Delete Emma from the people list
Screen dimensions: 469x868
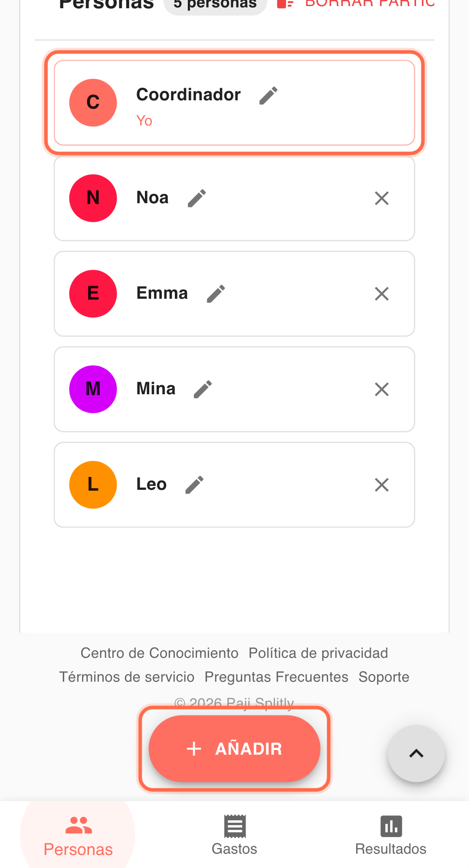(x=381, y=294)
